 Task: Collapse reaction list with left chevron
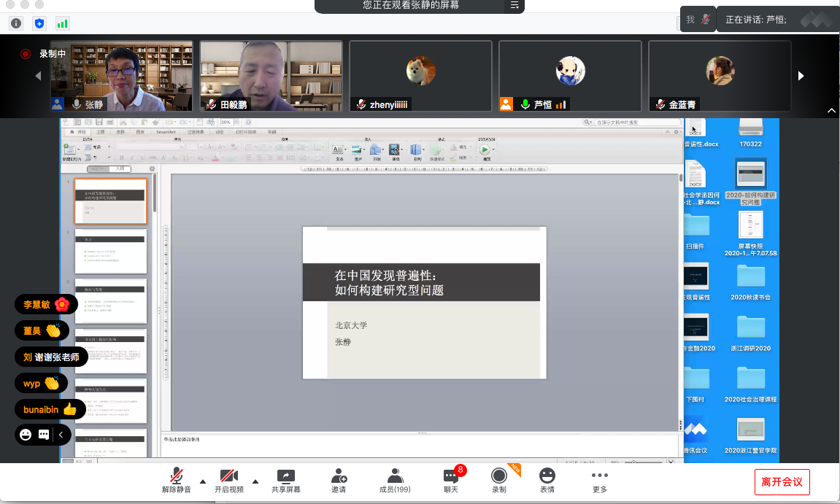click(61, 435)
